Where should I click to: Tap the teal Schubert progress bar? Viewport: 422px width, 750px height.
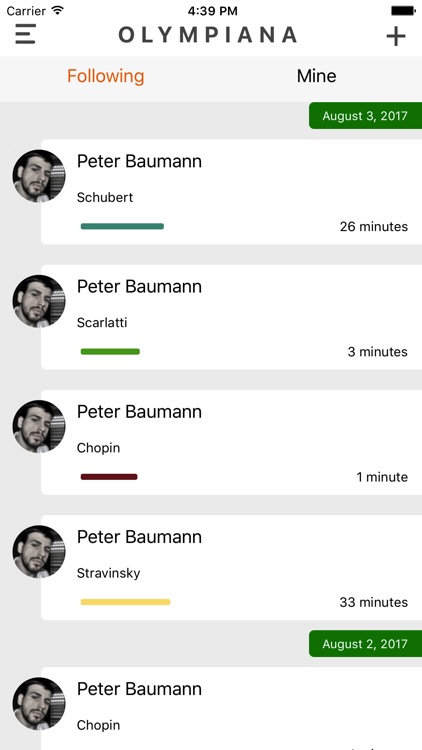[x=122, y=226]
